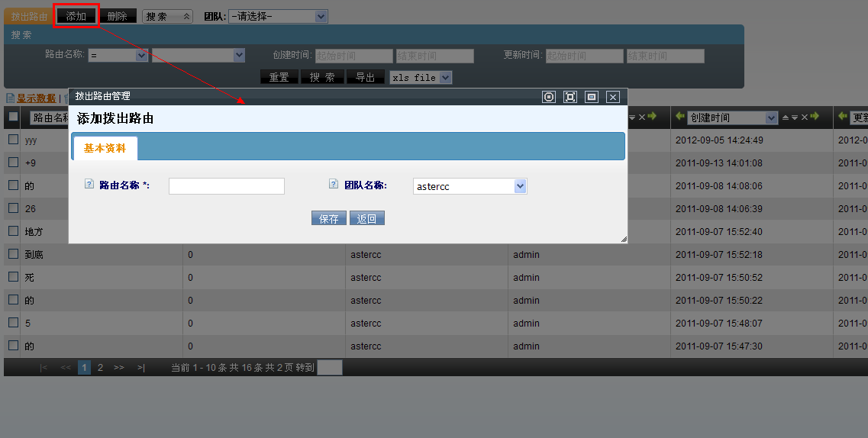Check the box for row 到底
Viewport: 868px width, 438px height.
click(x=13, y=254)
